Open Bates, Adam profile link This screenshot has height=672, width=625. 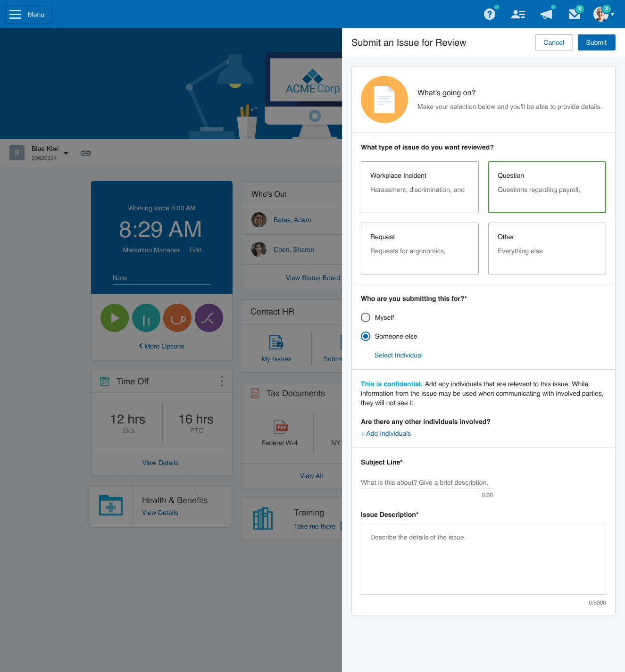click(292, 220)
